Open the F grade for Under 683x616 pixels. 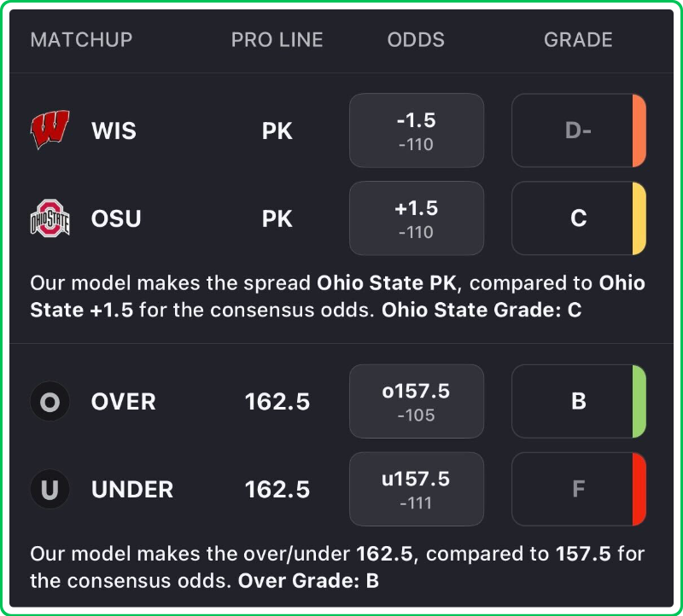578,489
